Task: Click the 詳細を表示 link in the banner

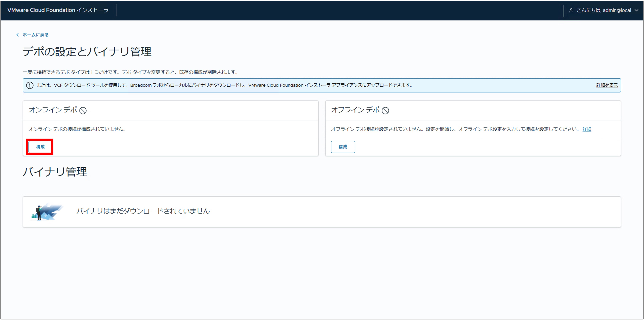Action: point(607,85)
